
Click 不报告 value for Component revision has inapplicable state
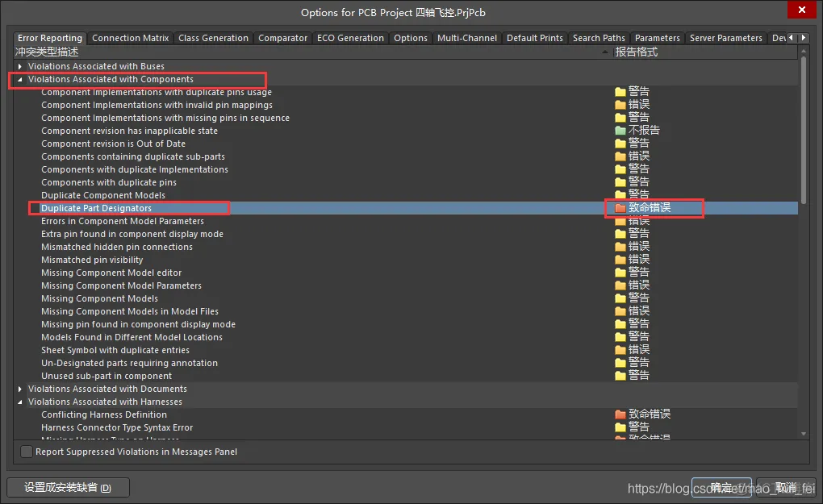(644, 130)
